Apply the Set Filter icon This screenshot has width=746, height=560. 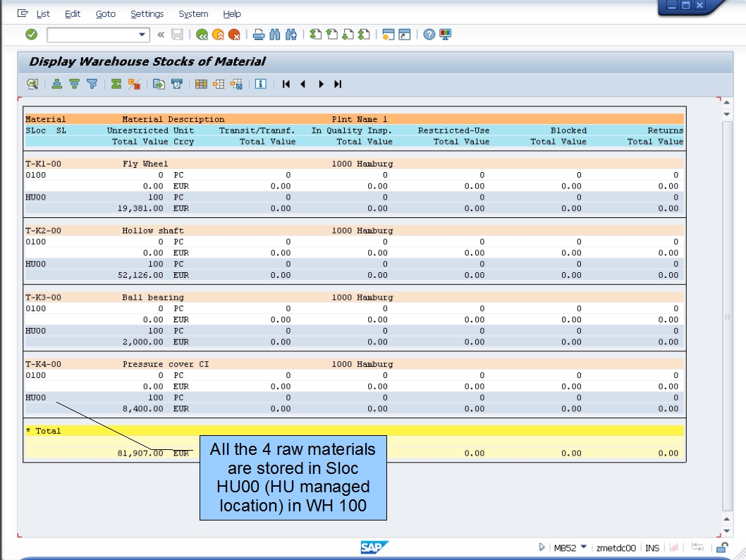92,83
